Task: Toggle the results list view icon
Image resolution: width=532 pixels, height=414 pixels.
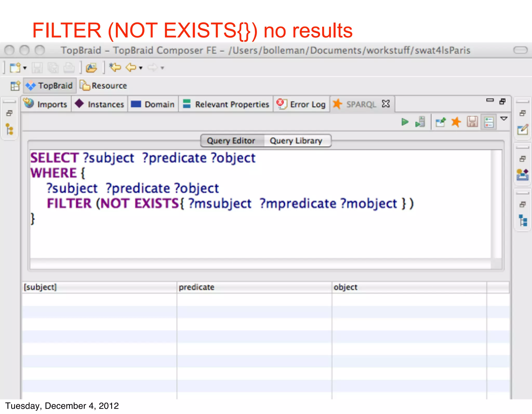Action: click(x=489, y=122)
